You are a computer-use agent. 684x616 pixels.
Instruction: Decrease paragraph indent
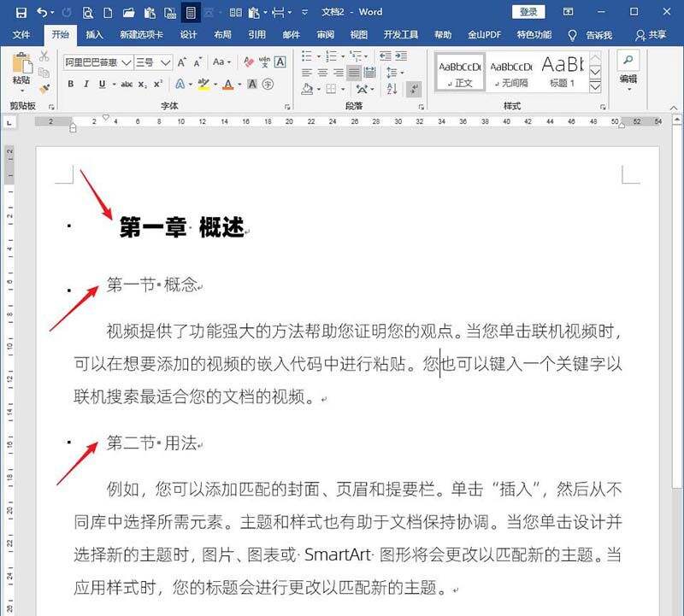[386, 56]
